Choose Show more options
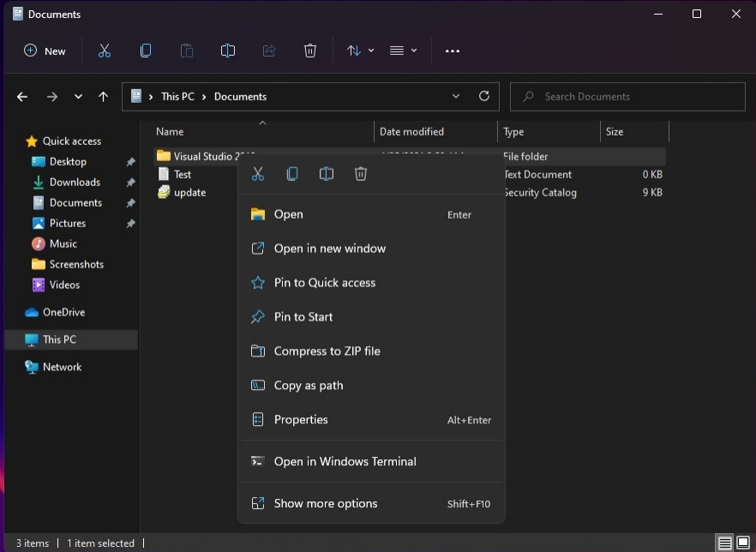 tap(371, 504)
